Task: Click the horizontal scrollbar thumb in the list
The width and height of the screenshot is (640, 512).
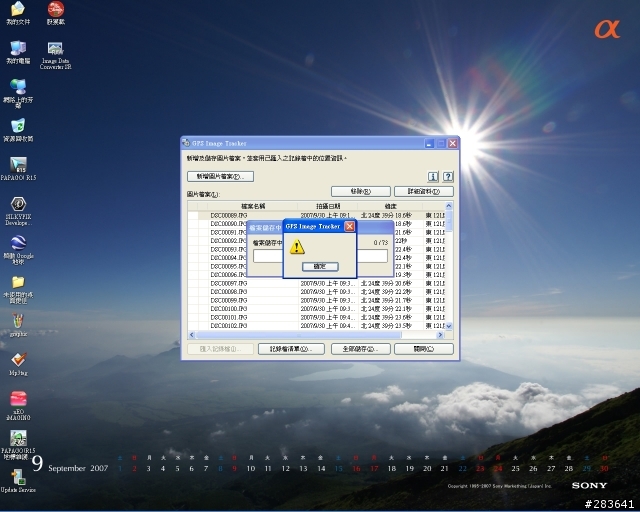Action: 299,335
